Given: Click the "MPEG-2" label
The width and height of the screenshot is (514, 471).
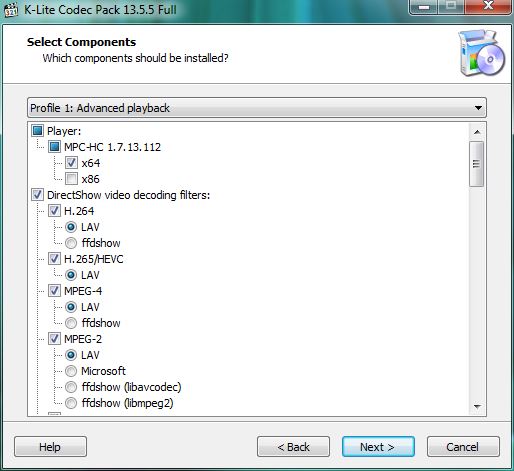Looking at the screenshot, I should tap(83, 339).
